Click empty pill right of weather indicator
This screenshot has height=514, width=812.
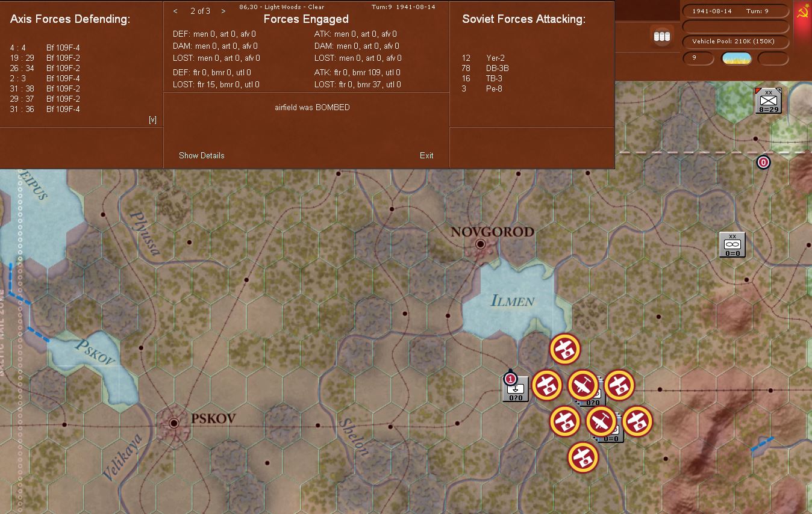pyautogui.click(x=773, y=58)
